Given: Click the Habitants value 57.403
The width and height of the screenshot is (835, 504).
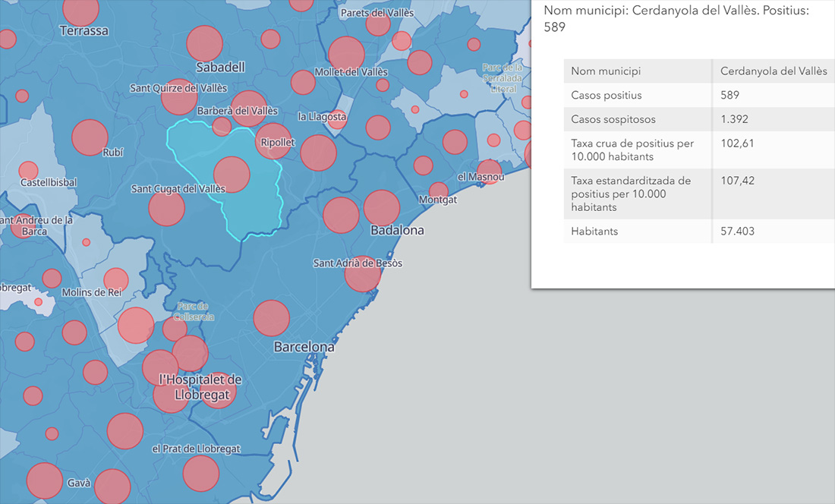Looking at the screenshot, I should tap(737, 232).
